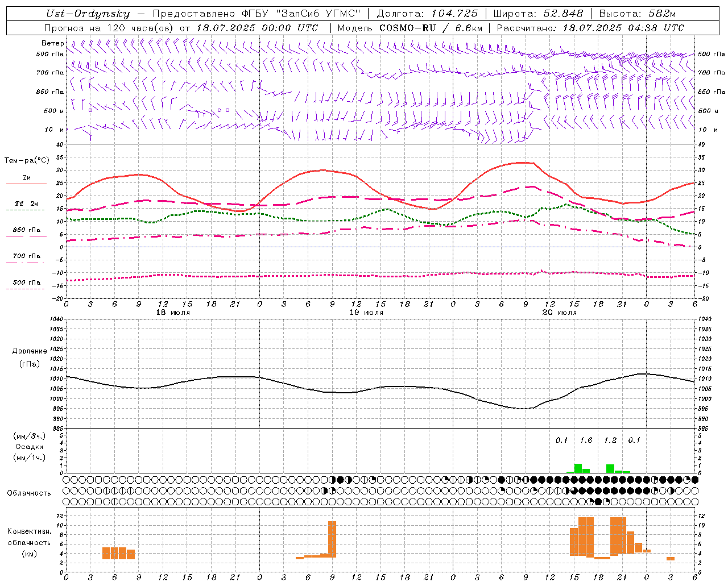Click the '1.6' precipitation amount value
The image size is (728, 582).
click(586, 440)
